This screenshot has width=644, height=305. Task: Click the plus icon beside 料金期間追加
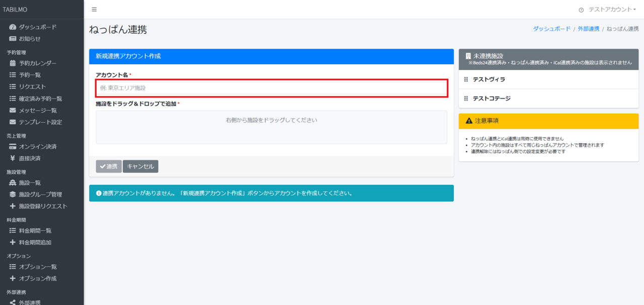[x=13, y=242]
